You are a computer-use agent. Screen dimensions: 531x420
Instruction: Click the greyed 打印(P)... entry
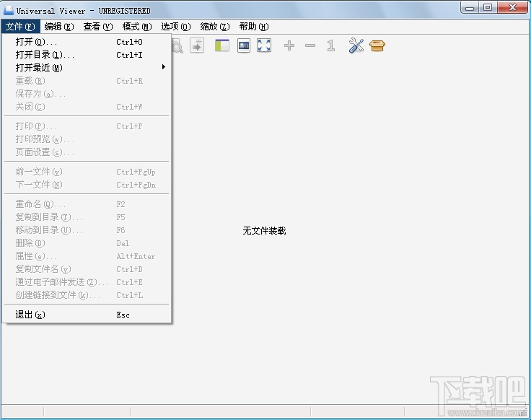(87, 126)
